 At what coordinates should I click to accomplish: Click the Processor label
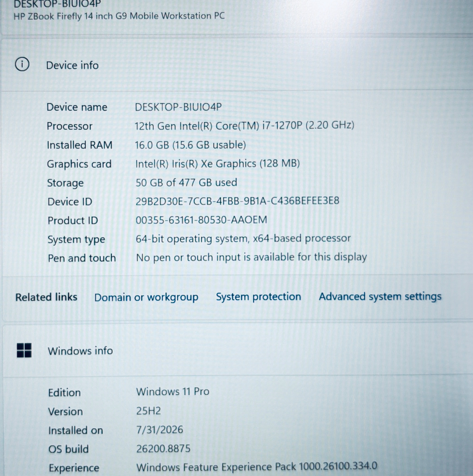(x=70, y=126)
